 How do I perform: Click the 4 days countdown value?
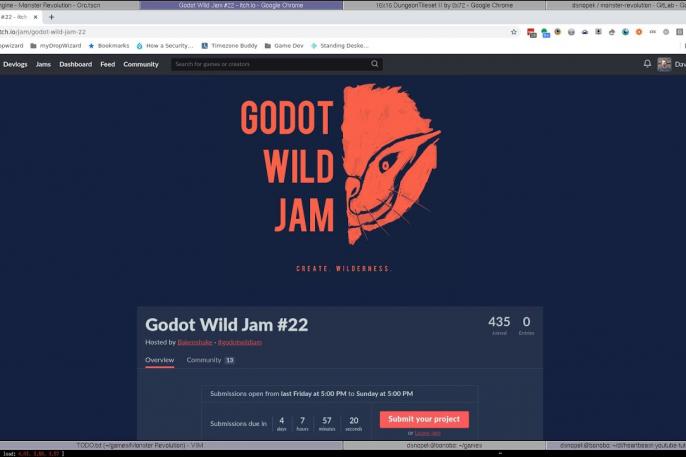pos(282,423)
